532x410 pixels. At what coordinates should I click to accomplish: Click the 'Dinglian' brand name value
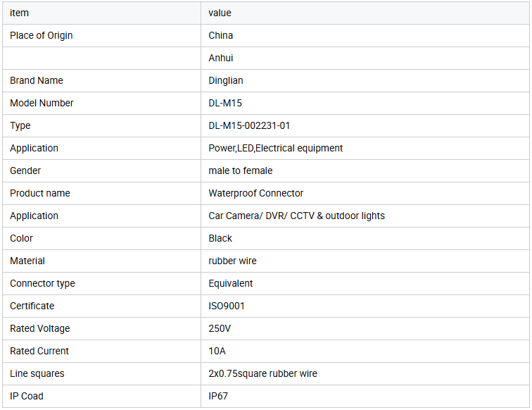[x=226, y=80]
